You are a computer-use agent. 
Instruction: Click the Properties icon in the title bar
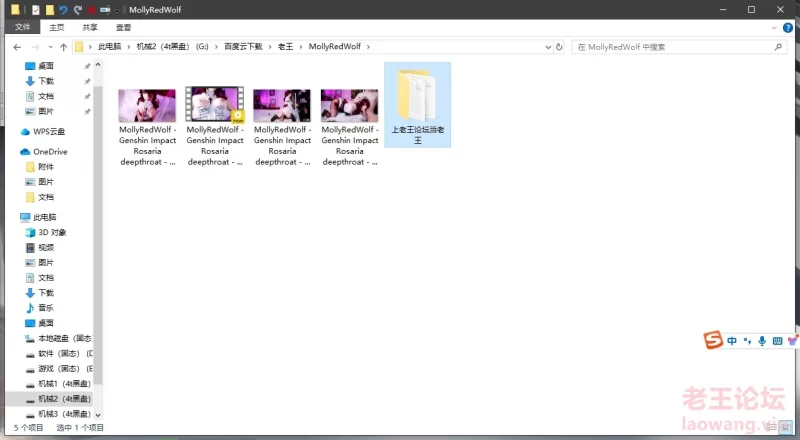pos(36,10)
